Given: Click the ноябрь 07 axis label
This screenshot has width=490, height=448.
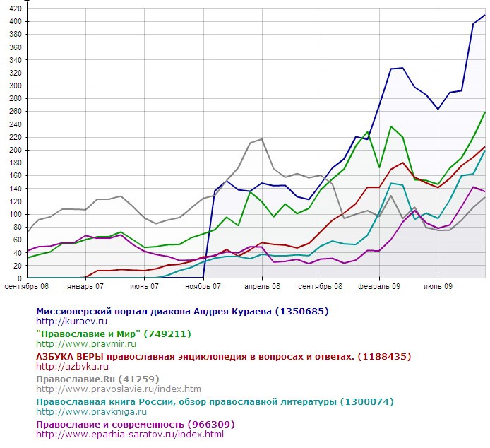Looking at the screenshot, I should point(203,287).
